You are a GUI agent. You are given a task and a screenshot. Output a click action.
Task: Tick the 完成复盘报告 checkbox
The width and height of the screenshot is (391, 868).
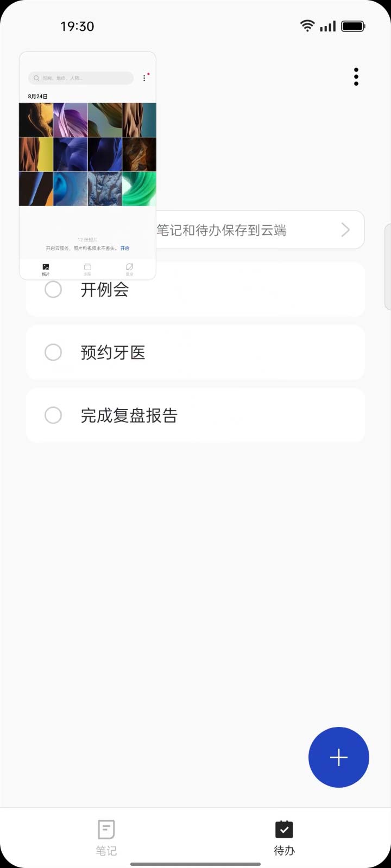(x=53, y=416)
